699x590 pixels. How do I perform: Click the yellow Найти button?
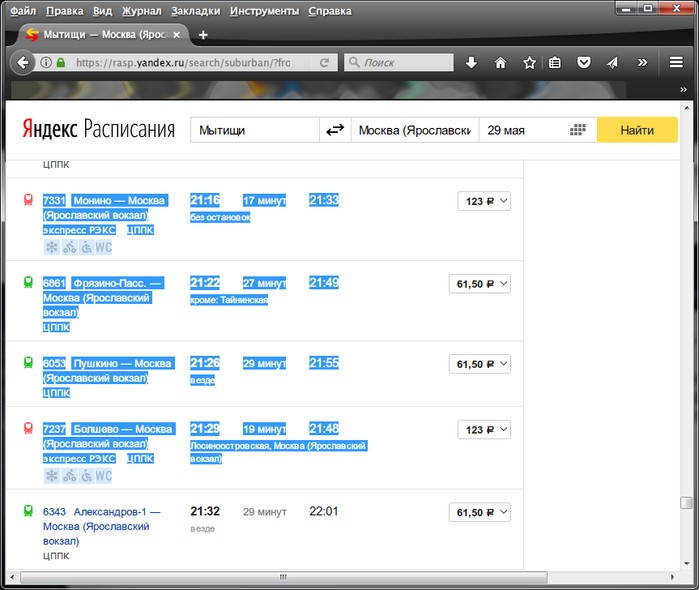click(637, 130)
